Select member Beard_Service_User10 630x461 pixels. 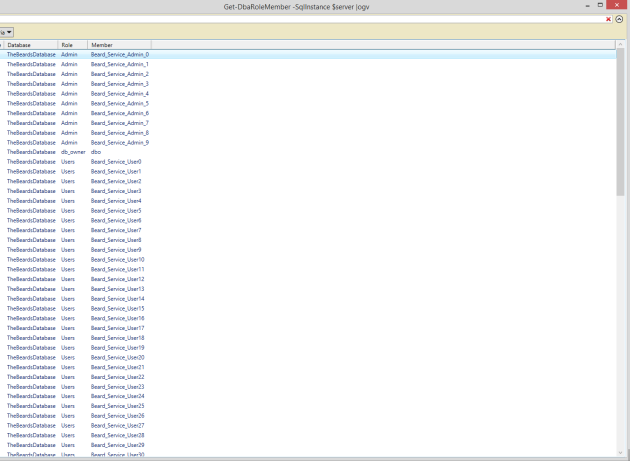click(118, 260)
